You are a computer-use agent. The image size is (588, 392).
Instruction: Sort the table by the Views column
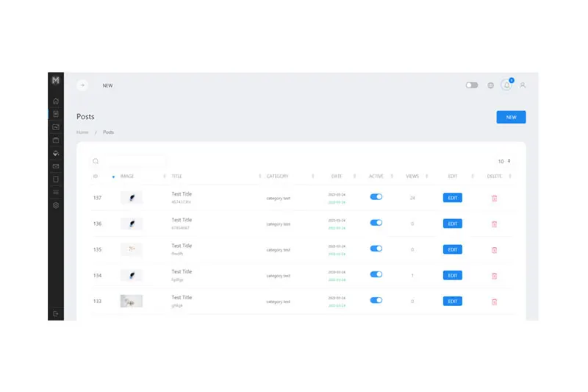point(412,177)
